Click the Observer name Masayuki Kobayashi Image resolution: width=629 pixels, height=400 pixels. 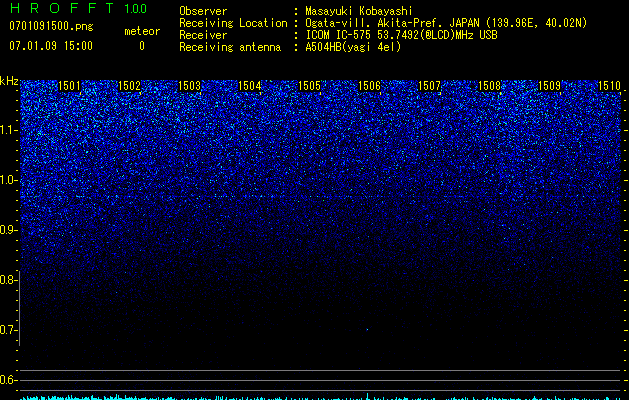(x=359, y=11)
